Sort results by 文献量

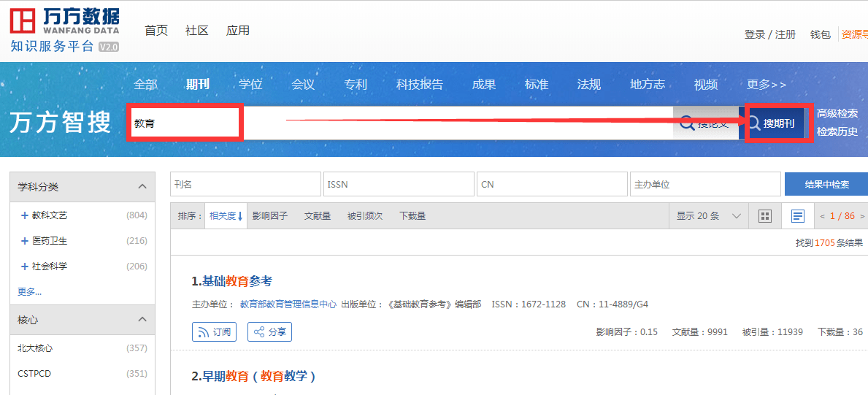point(318,216)
